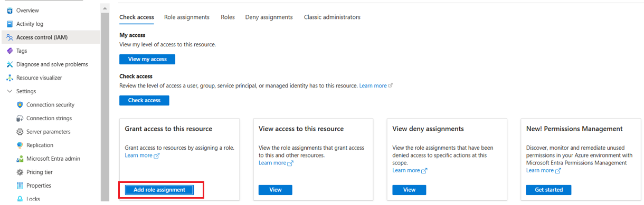This screenshot has height=205, width=644.
Task: Open Resource visualizer menu item
Action: point(50,78)
